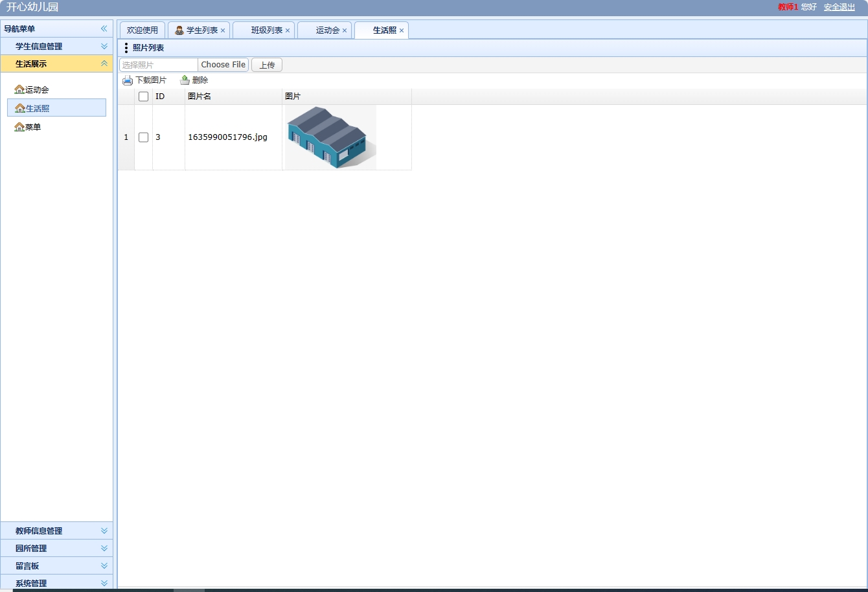Switch to the 学生列表 tab

click(199, 30)
